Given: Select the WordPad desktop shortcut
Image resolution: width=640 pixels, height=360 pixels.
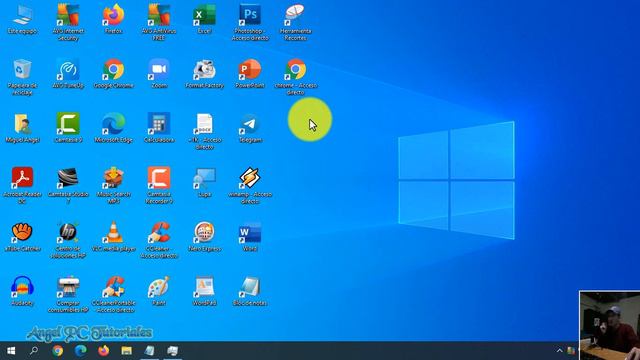Looking at the screenshot, I should tap(204, 291).
